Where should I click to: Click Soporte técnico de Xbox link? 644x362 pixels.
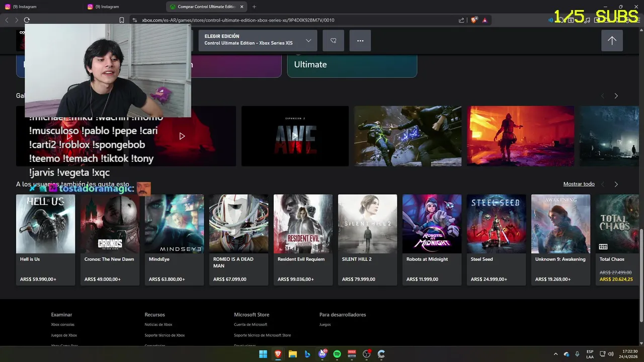pyautogui.click(x=165, y=335)
